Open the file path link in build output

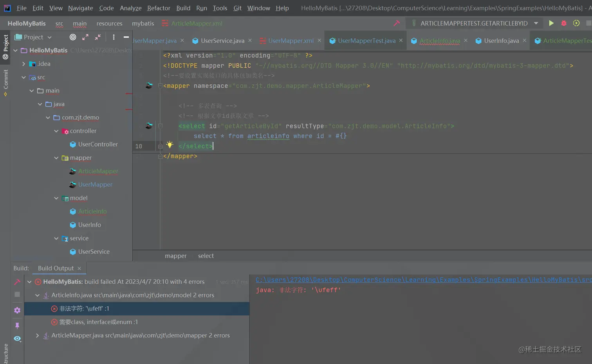point(424,280)
